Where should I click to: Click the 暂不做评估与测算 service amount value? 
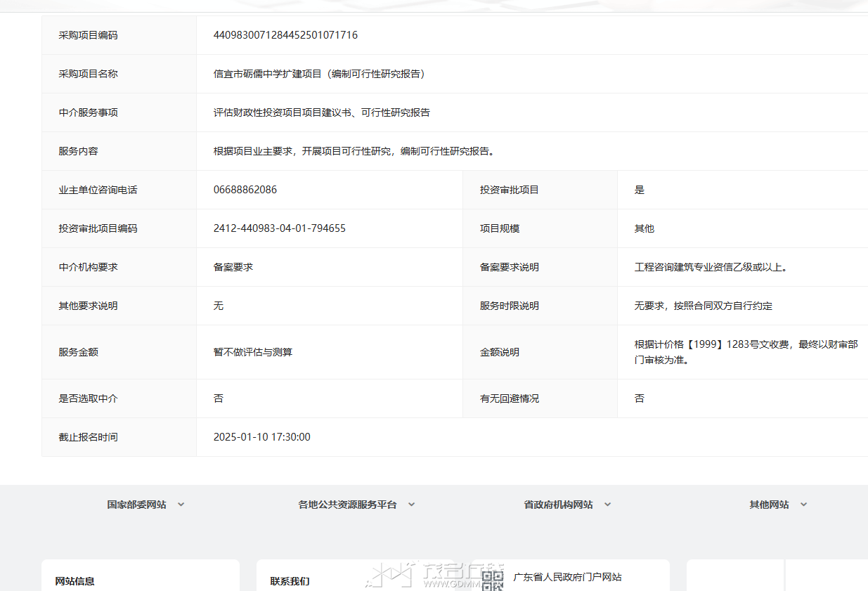[252, 352]
